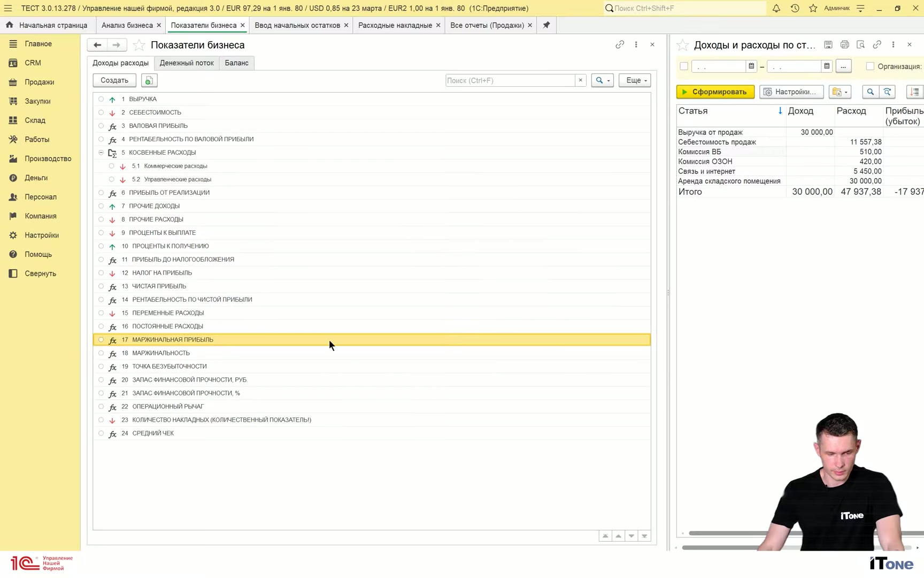Viewport: 924px width, 578px height.
Task: Open the search options dropdown arrow
Action: point(603,80)
